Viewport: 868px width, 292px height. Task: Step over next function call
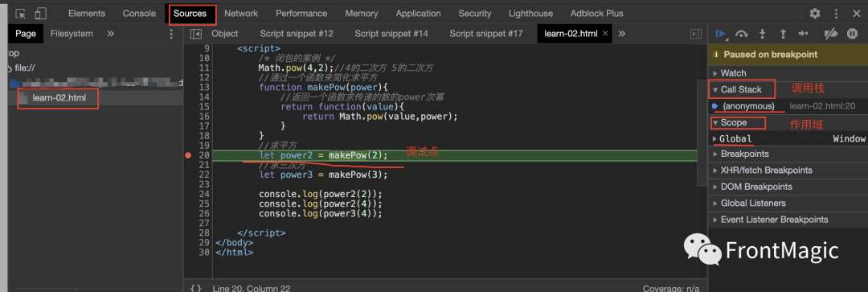tap(741, 34)
